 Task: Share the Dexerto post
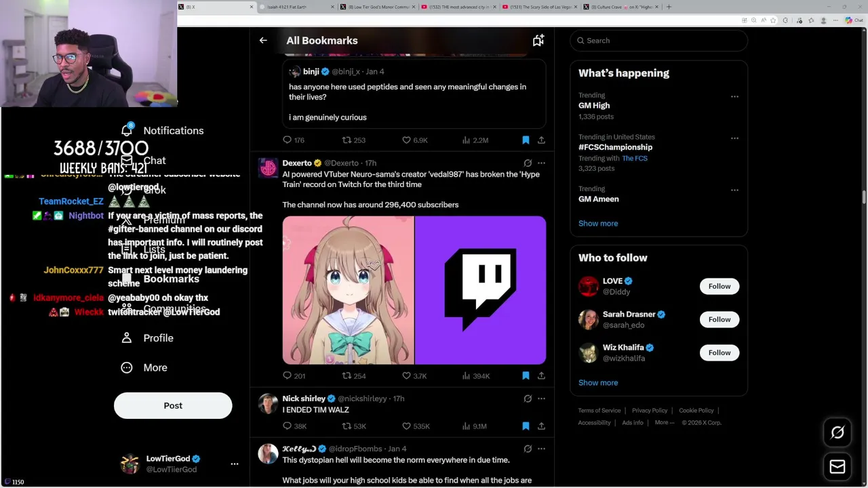pos(541,375)
